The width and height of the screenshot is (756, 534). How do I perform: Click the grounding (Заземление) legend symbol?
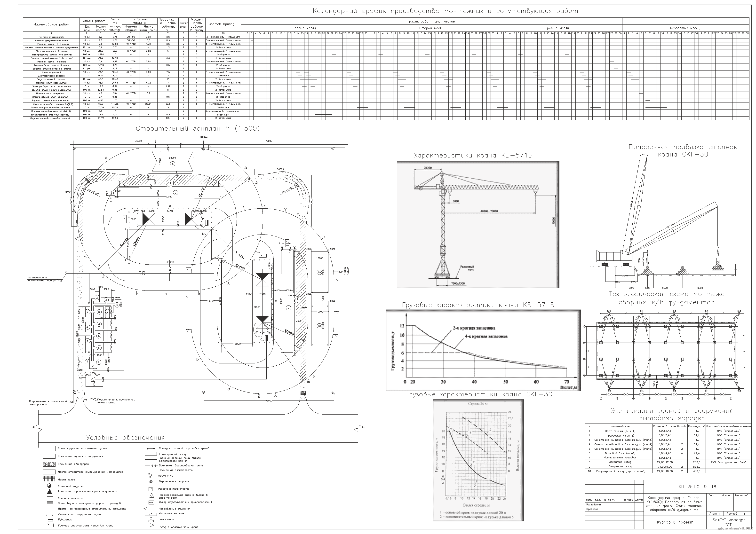coord(151,519)
